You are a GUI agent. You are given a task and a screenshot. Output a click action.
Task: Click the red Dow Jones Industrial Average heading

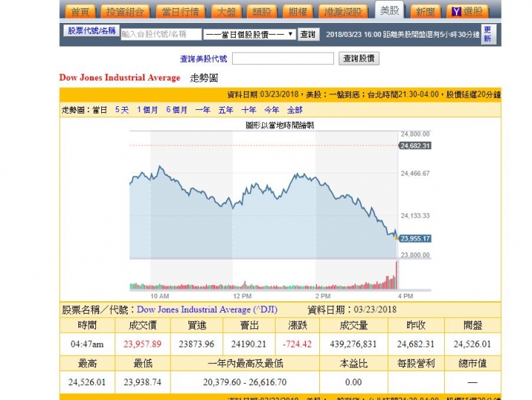[120, 77]
